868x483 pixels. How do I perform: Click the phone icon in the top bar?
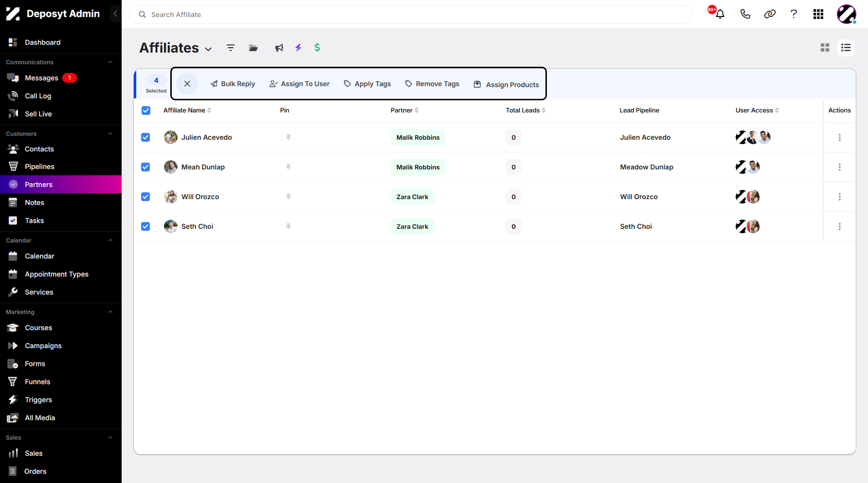point(745,14)
